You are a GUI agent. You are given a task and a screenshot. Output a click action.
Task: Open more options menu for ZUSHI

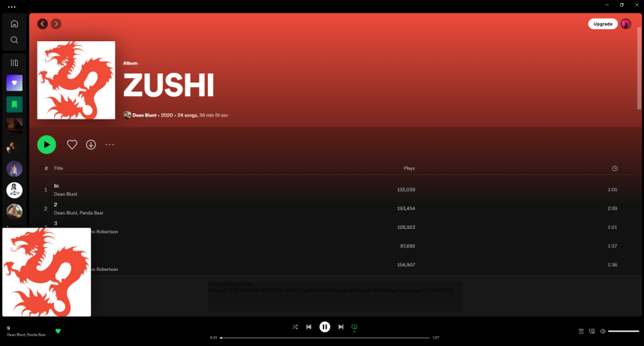click(110, 145)
